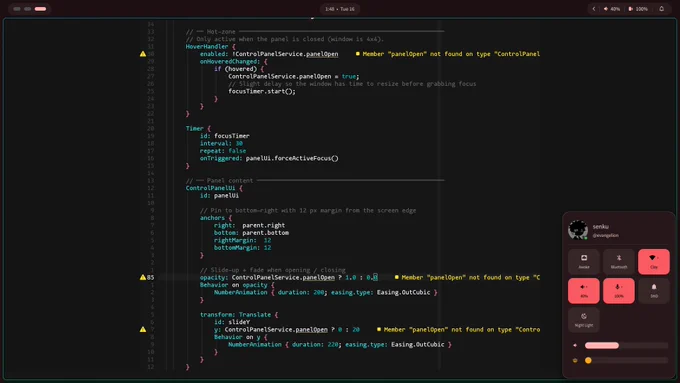Open notifications bell in top bar

(x=661, y=9)
